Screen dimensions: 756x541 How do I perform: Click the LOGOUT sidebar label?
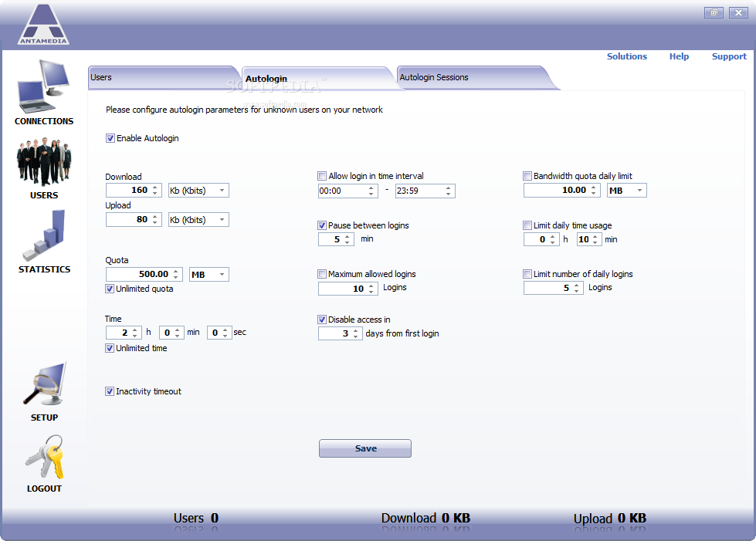point(44,489)
